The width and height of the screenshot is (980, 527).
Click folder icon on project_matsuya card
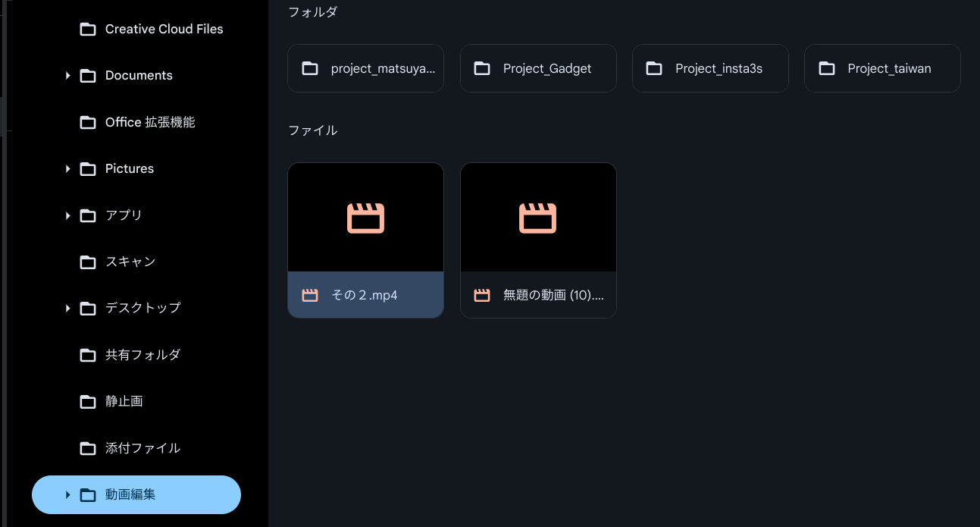tap(310, 68)
